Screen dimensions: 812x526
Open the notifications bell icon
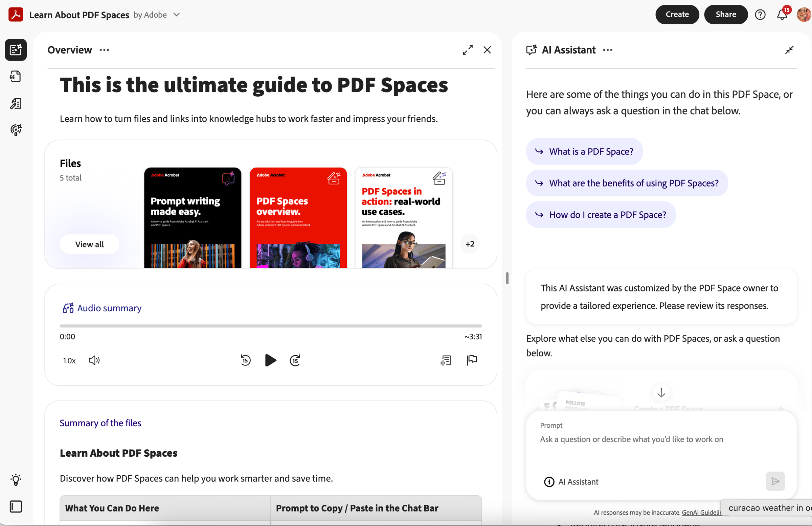click(x=782, y=15)
